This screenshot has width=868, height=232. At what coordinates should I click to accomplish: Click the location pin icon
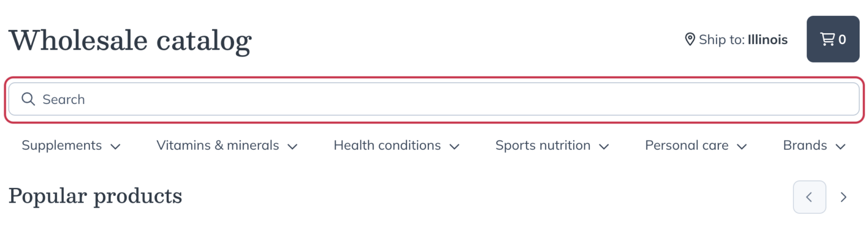tap(689, 40)
